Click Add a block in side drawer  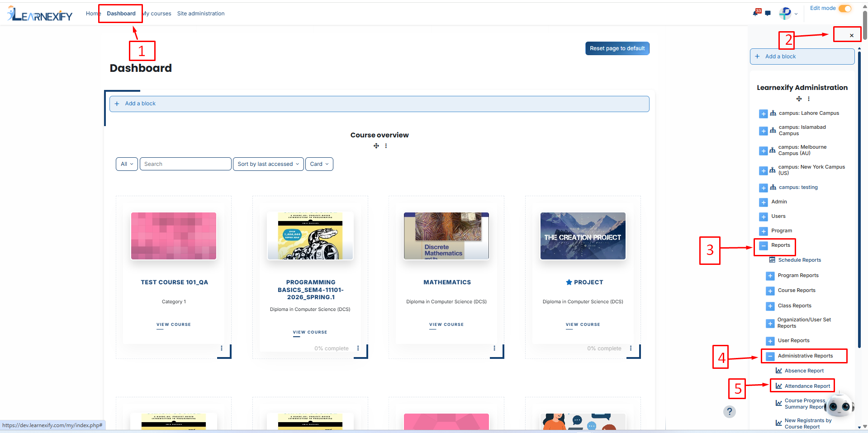tap(802, 56)
